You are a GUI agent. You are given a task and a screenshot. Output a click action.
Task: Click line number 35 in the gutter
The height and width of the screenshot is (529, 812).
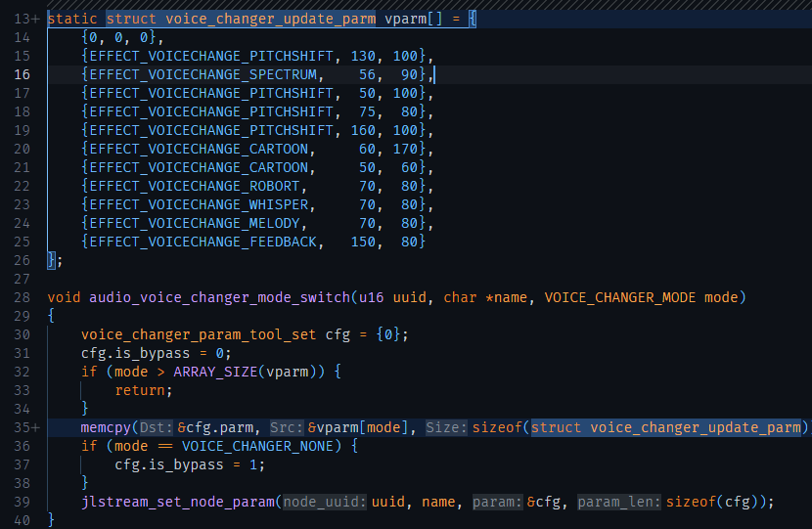22,427
